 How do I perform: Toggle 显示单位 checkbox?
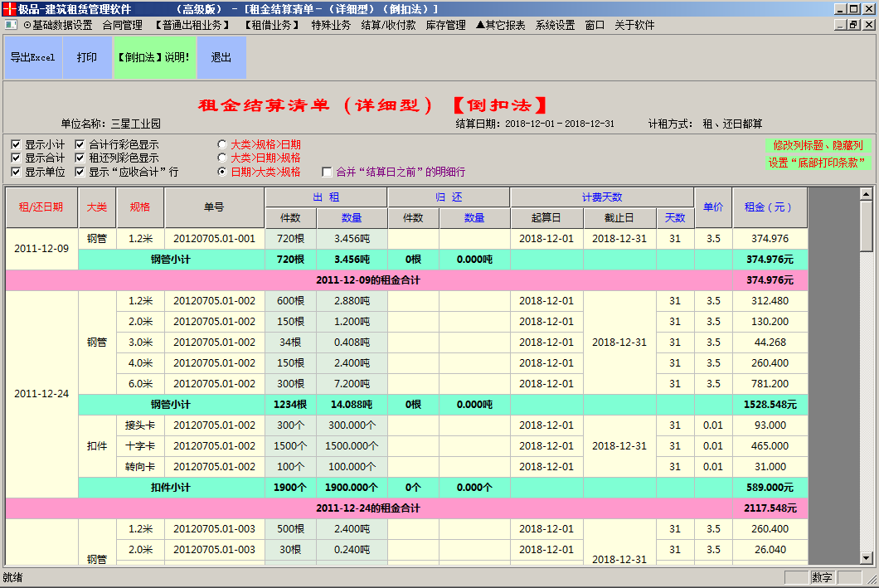tap(16, 172)
